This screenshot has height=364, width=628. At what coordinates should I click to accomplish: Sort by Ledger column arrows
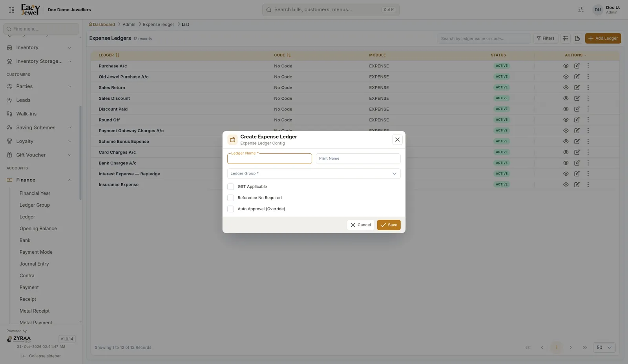pos(117,55)
